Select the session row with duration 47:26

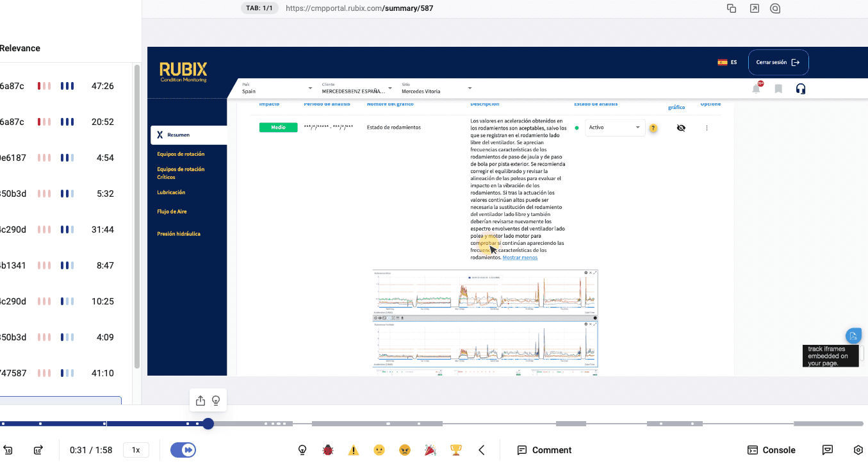(66, 86)
